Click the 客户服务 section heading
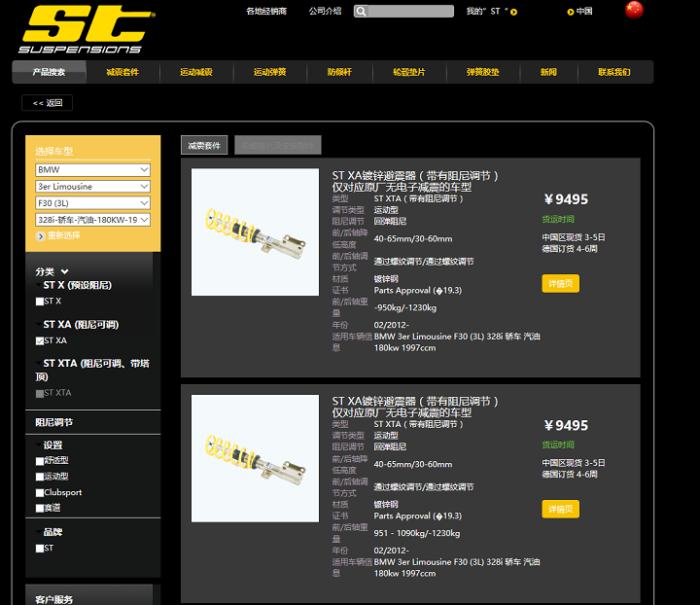 tap(54, 599)
